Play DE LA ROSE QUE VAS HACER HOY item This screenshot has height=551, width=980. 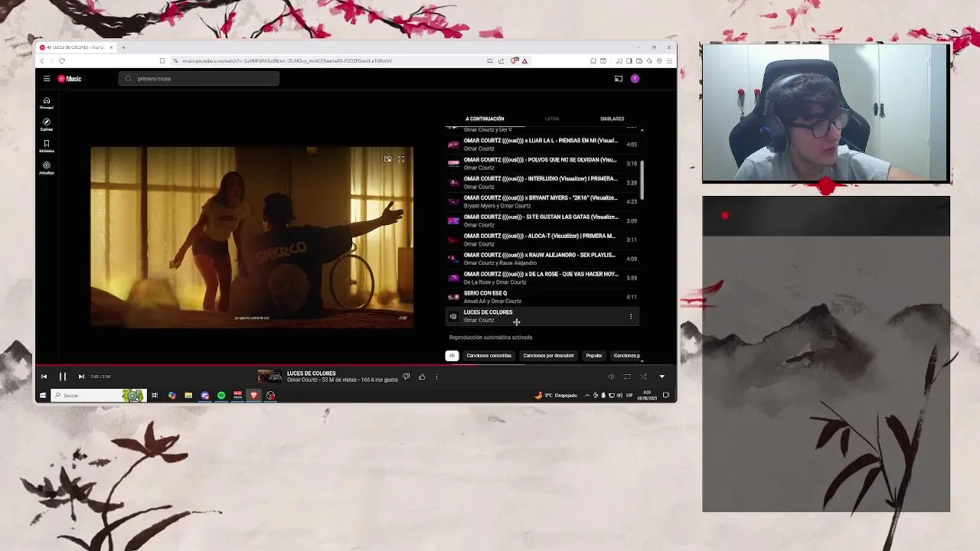[542, 278]
